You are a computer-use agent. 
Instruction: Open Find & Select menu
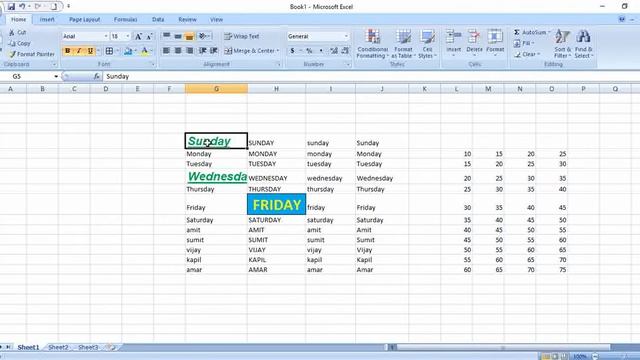click(x=584, y=44)
